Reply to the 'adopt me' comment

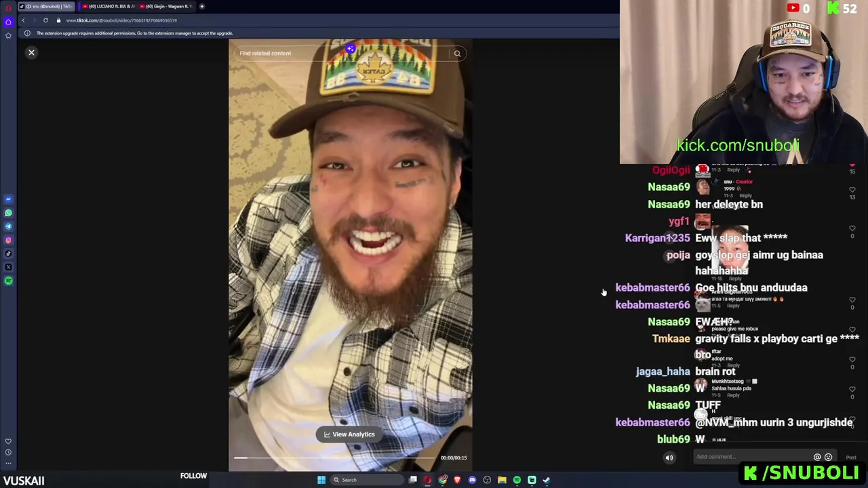(734, 365)
